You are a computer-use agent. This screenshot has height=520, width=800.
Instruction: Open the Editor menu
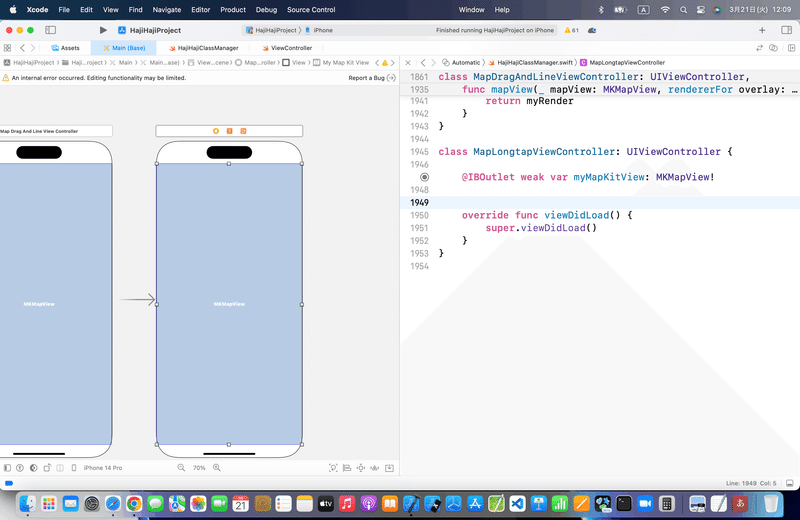[x=201, y=10]
